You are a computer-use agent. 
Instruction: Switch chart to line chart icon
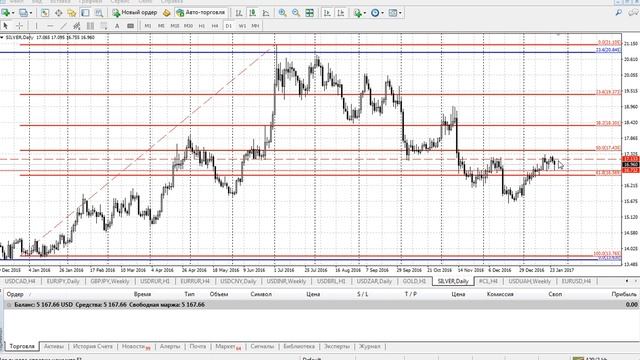pos(266,13)
